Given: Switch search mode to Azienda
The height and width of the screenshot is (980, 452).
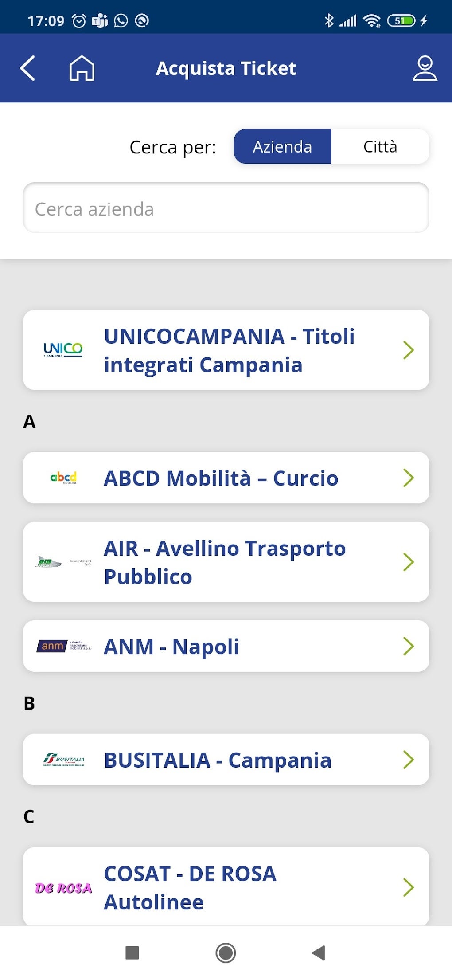Looking at the screenshot, I should click(x=282, y=147).
